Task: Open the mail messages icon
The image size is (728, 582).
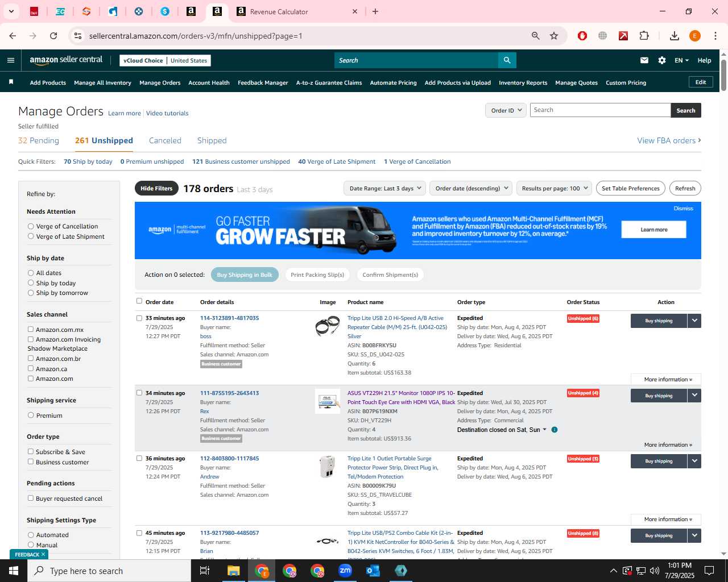Action: point(644,60)
